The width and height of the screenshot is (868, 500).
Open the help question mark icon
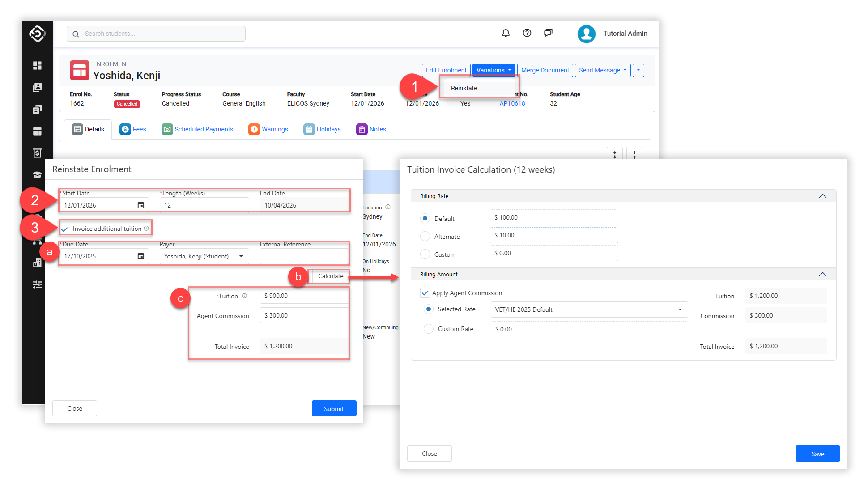(x=527, y=33)
